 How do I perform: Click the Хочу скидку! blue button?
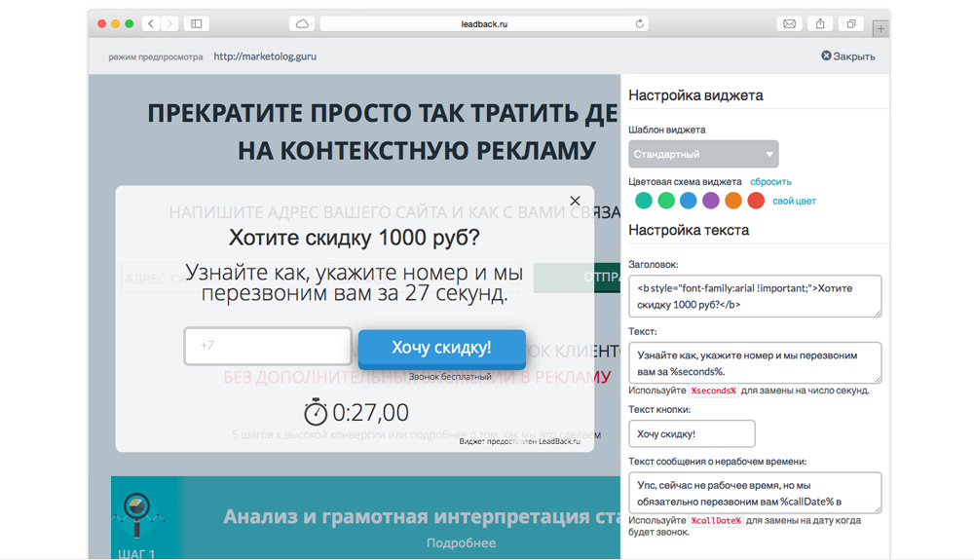click(x=441, y=348)
